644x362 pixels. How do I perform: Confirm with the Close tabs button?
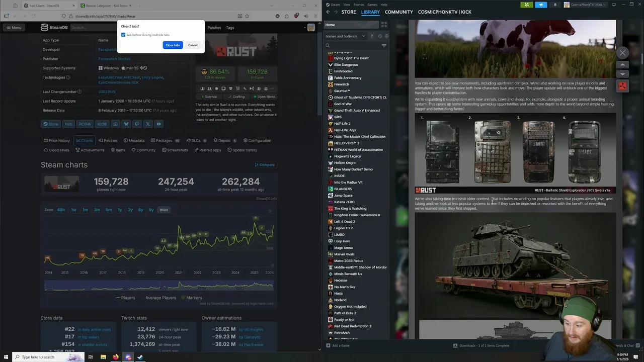click(x=173, y=45)
